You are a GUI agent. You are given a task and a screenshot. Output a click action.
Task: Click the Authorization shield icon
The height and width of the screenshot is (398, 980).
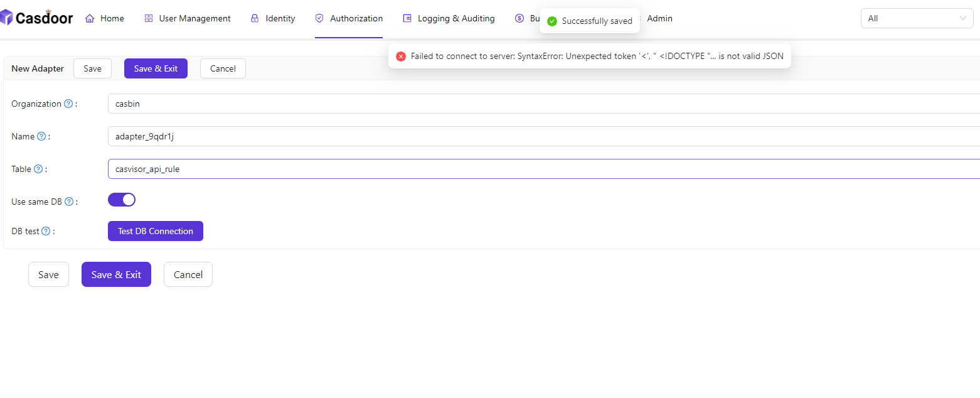(319, 18)
